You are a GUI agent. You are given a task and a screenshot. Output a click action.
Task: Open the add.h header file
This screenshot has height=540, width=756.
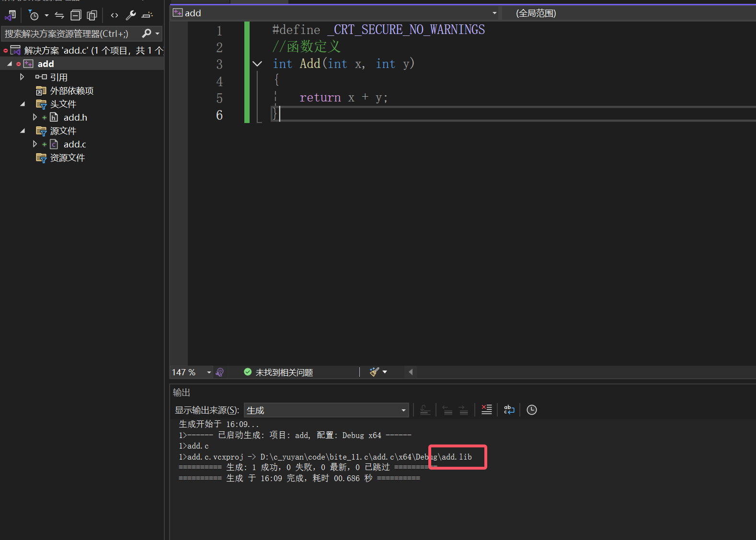point(75,117)
